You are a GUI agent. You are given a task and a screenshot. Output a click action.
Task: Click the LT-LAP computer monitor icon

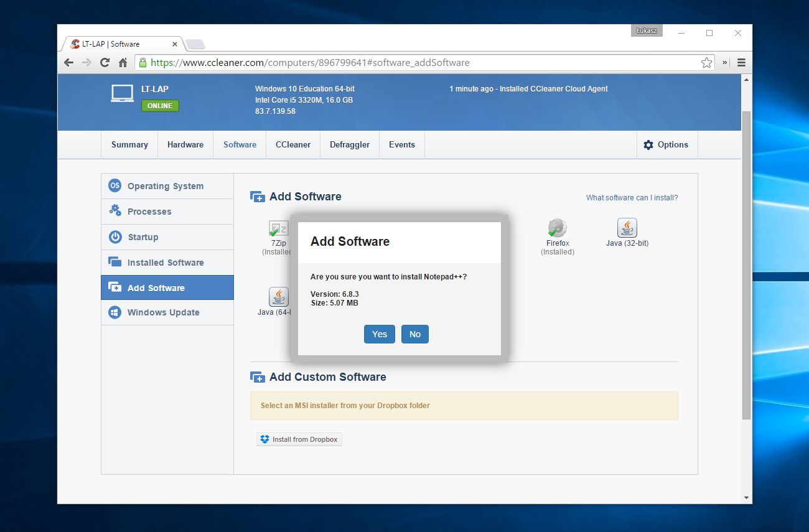122,92
